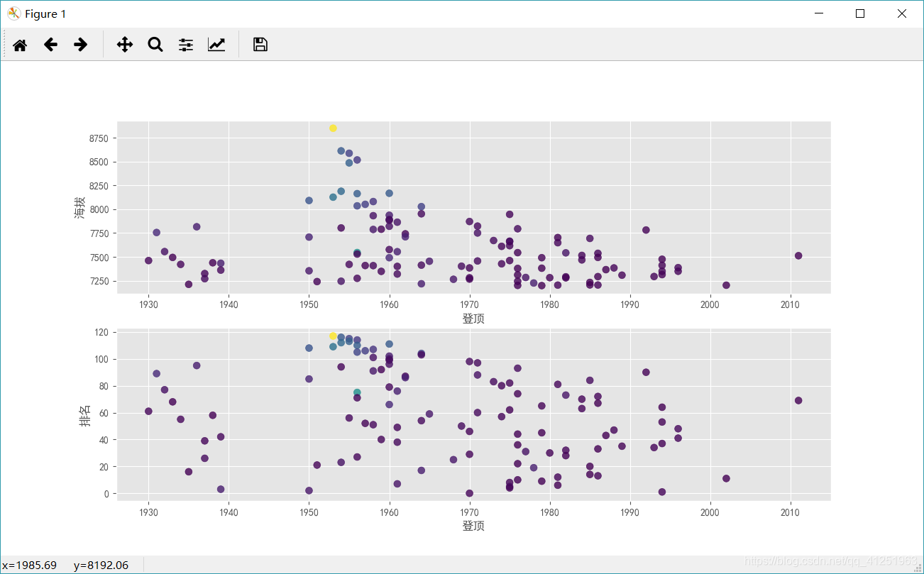Activate the Pan axes tool
This screenshot has height=574, width=924.
[x=125, y=45]
